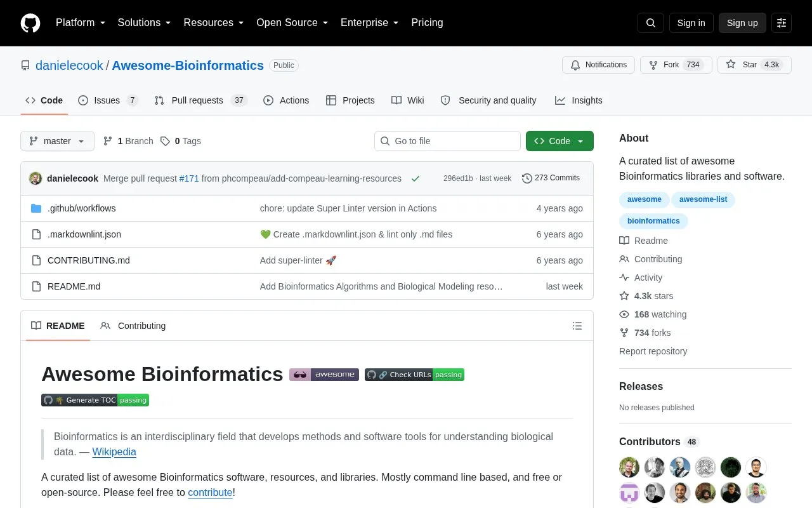Open pull request #171 link

point(189,178)
